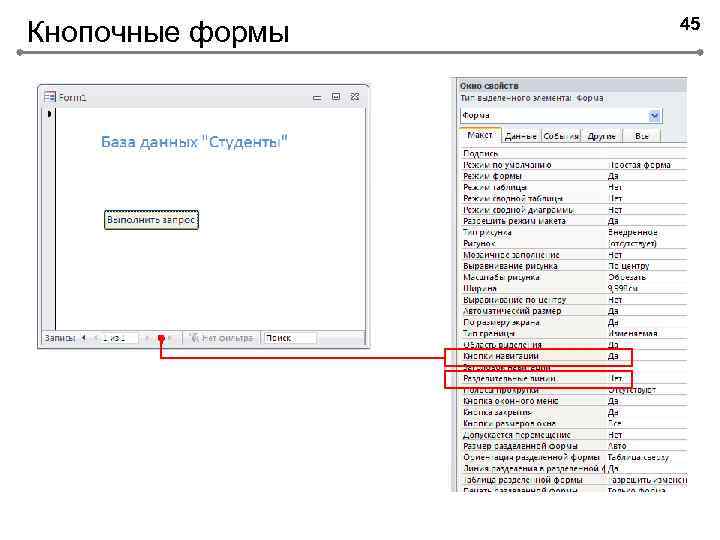Click the 'Поиск' search field
720x540 pixels.
point(290,338)
